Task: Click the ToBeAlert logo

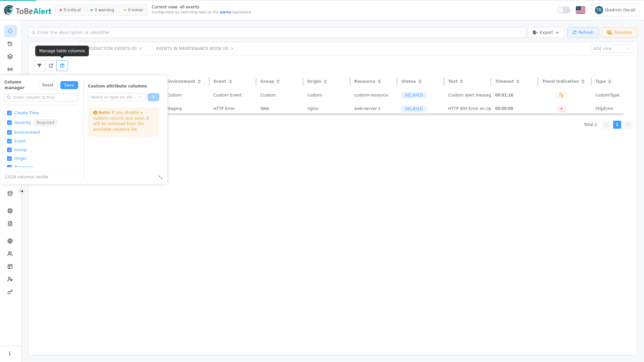Action: (28, 10)
